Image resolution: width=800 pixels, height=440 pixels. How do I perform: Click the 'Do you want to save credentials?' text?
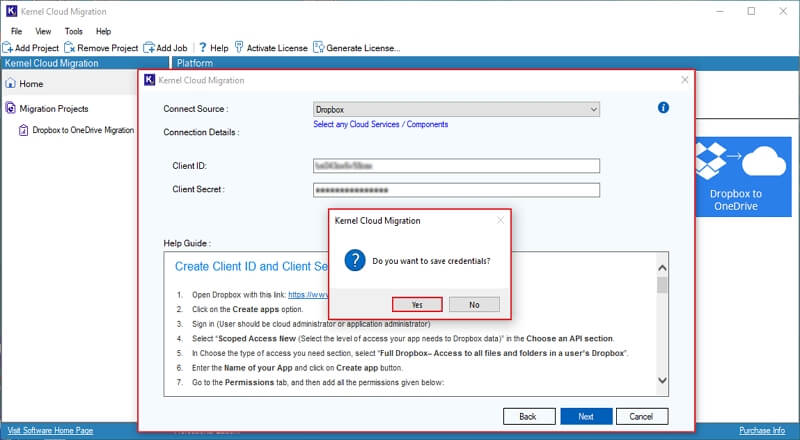431,261
